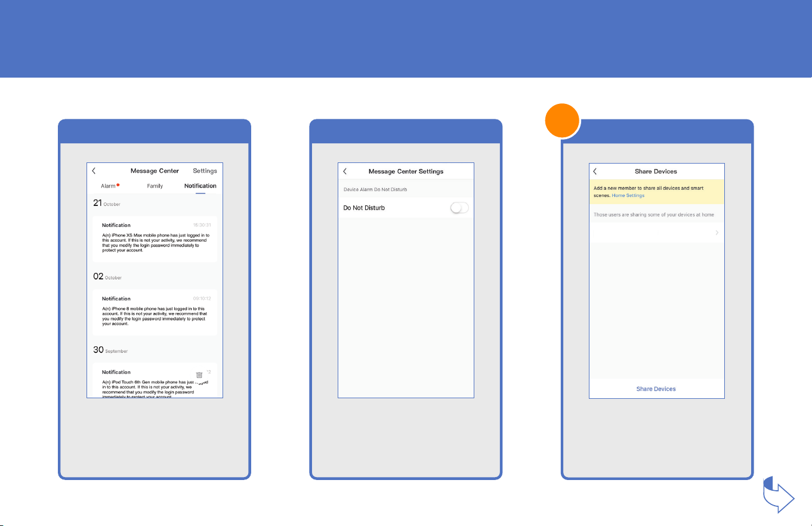The height and width of the screenshot is (526, 812).
Task: Switch to the Alarm tab
Action: [110, 186]
